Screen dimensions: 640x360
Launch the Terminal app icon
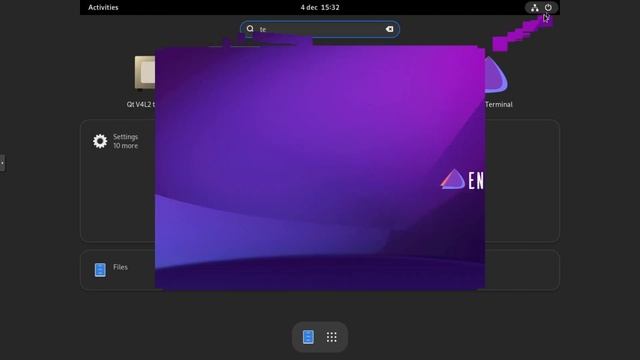coord(496,74)
